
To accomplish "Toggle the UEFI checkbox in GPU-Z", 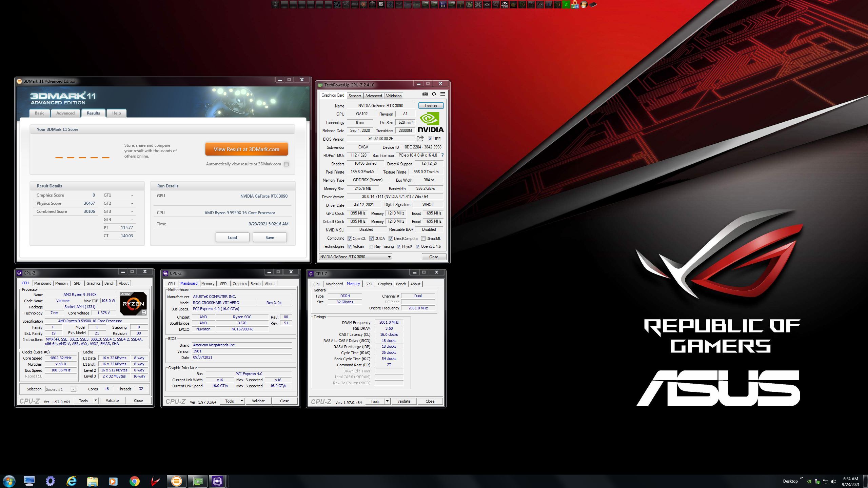I will pos(430,139).
